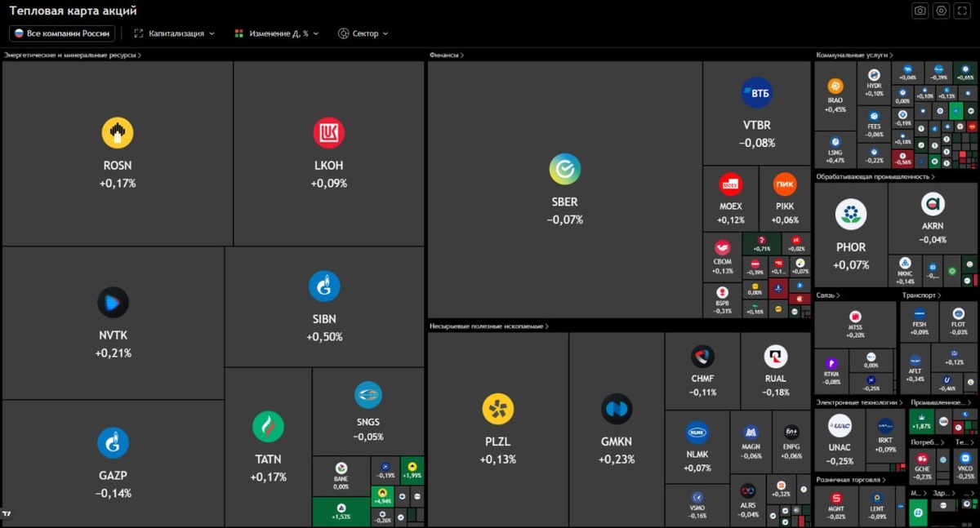
Task: Click the MTSS logo
Action: (856, 317)
